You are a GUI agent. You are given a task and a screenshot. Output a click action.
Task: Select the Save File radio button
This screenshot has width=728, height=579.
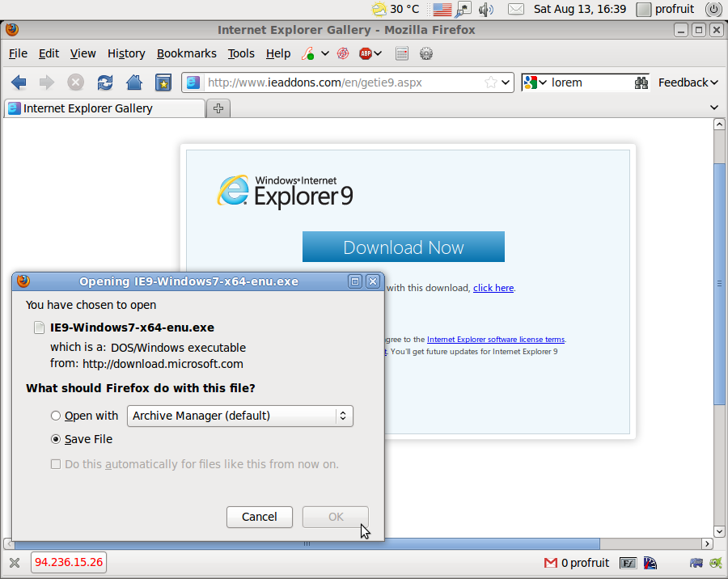tap(56, 439)
